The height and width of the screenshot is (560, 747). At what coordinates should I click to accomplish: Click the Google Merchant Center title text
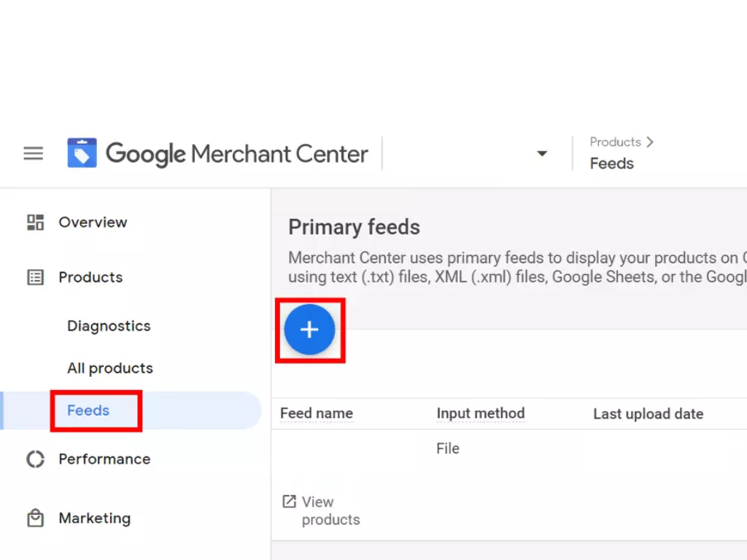point(237,155)
